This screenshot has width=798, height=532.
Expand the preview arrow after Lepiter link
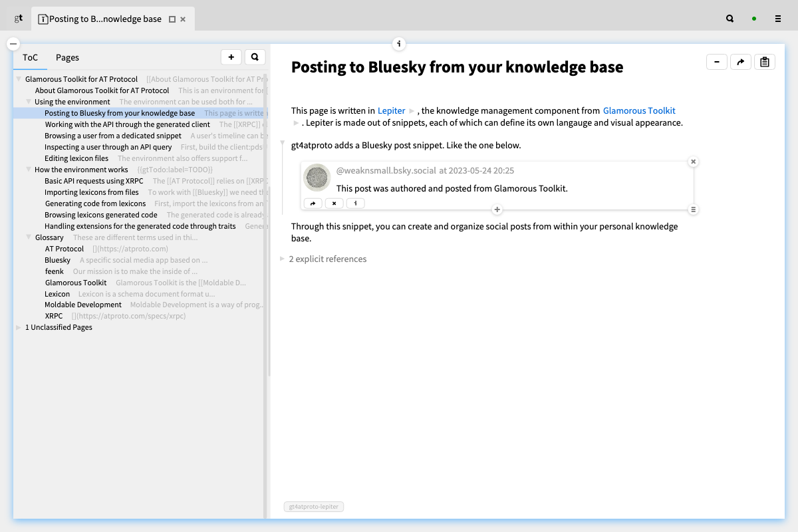coord(412,111)
